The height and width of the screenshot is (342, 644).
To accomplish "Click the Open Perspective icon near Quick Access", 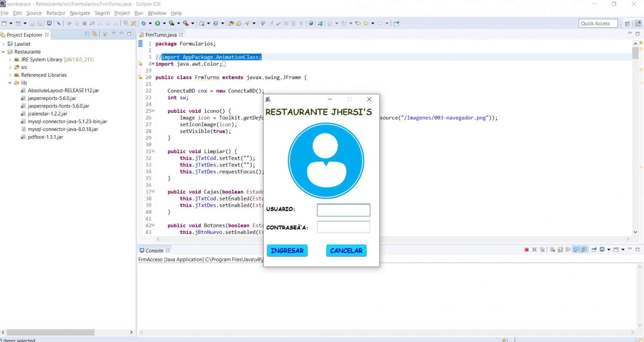I will [627, 24].
